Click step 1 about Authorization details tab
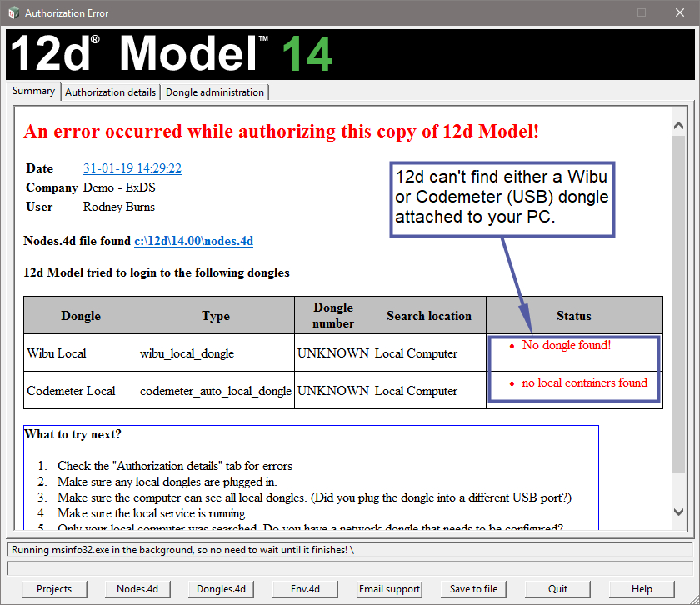The width and height of the screenshot is (700, 605). pos(174,466)
